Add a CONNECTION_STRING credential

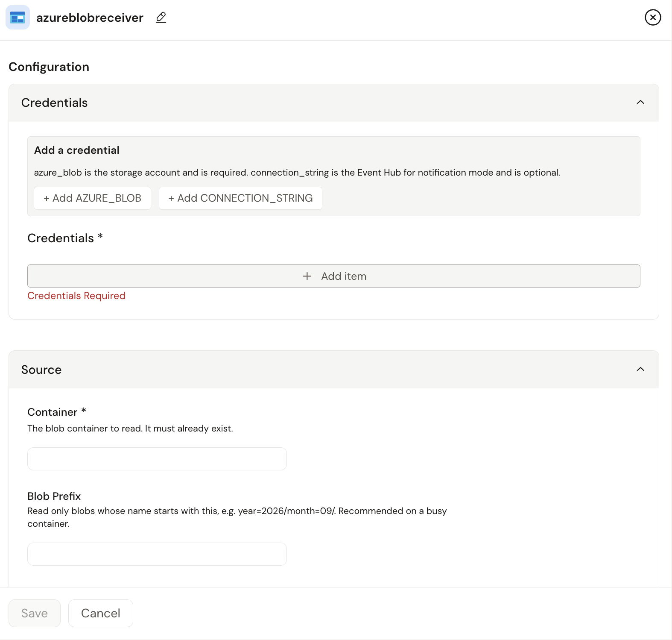[x=240, y=198]
